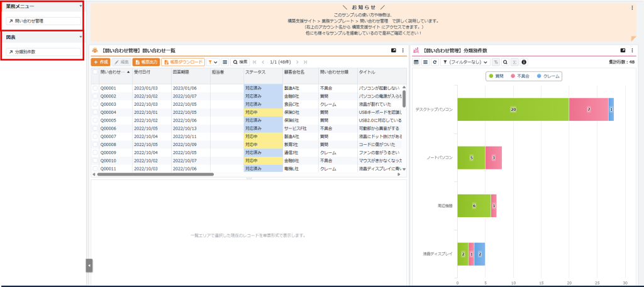Click the table view icon in chart panel
The height and width of the screenshot is (287, 644).
[x=416, y=62]
